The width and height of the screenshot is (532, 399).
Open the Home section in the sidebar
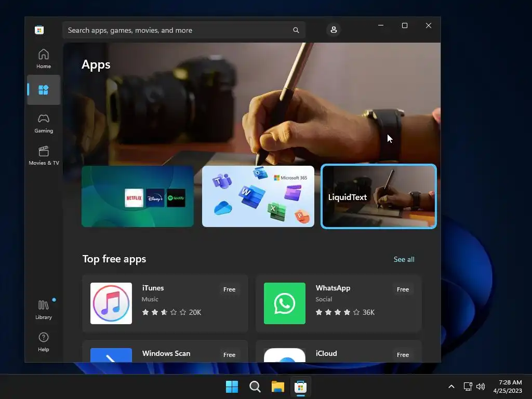point(44,59)
